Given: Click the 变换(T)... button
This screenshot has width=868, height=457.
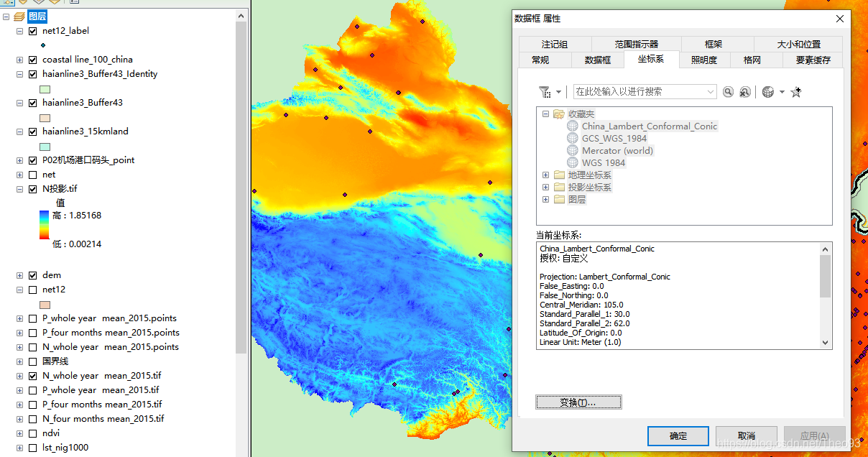Looking at the screenshot, I should (578, 402).
